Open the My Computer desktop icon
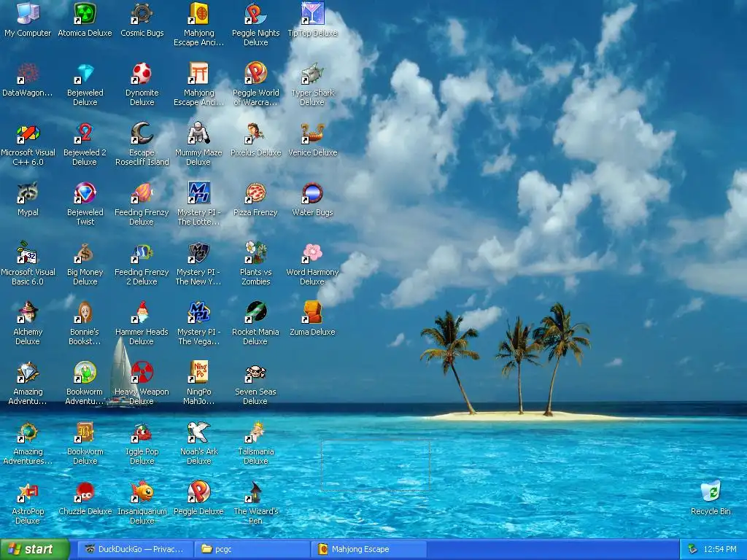Viewport: 747px width, 560px height. (28, 14)
